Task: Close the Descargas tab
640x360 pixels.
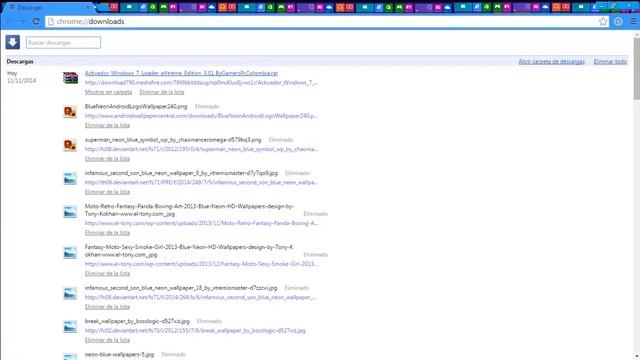Action: point(88,7)
